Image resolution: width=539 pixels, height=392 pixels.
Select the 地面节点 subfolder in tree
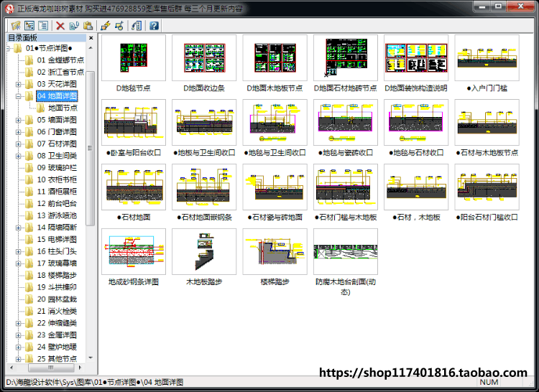[63, 108]
